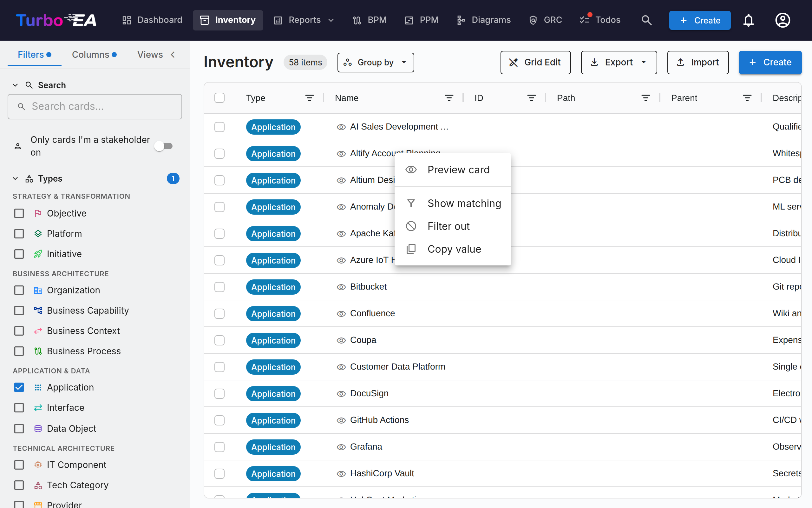This screenshot has height=508, width=812.
Task: Click the Types badge showing 1
Action: [x=173, y=178]
